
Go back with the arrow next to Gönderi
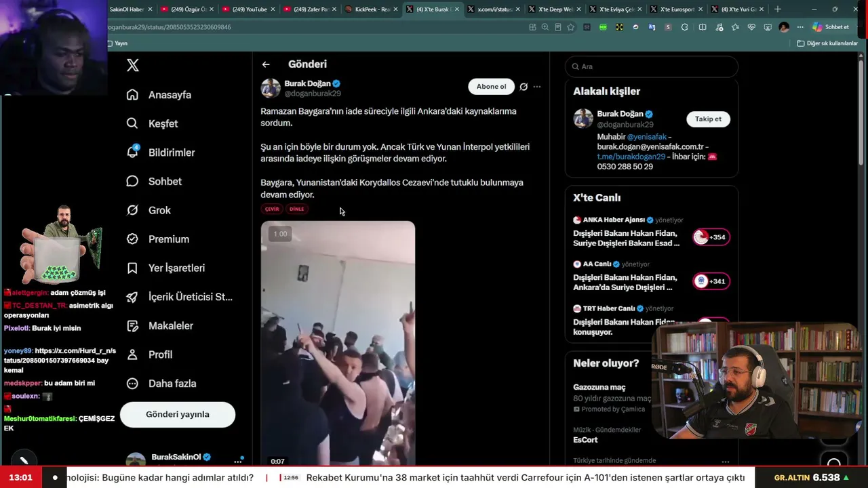pyautogui.click(x=266, y=64)
